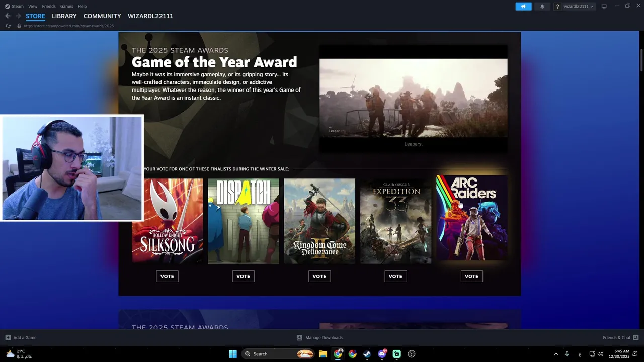Screen dimensions: 644x362
Task: Click the page vertical scrollbar
Action: click(x=642, y=60)
